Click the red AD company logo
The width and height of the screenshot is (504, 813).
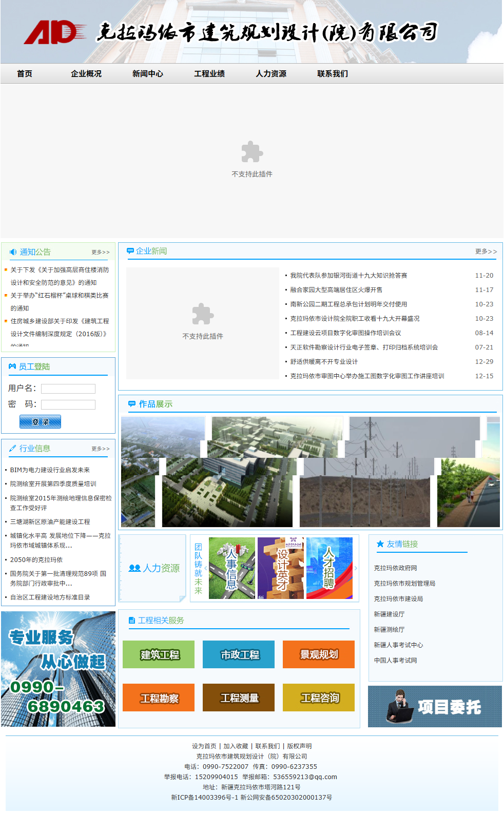point(55,33)
